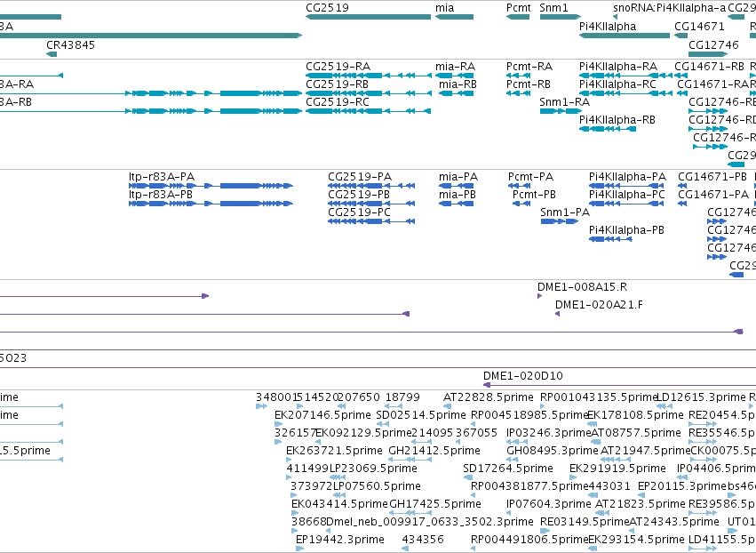This screenshot has height=553, width=756.
Task: Select EST EK207146.5prime
Action: (322, 415)
